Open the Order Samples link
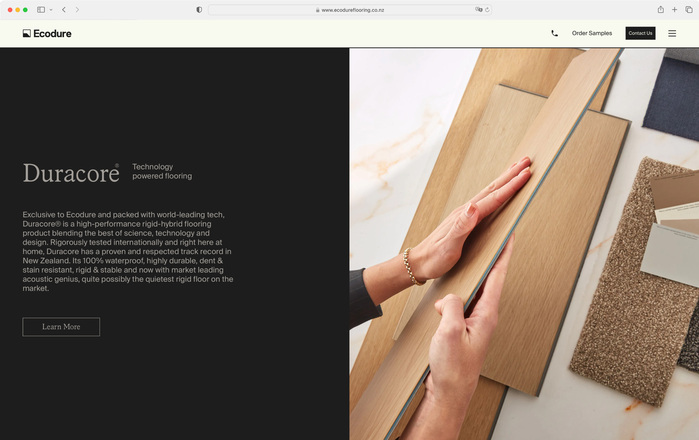Image resolution: width=699 pixels, height=440 pixels. (x=592, y=33)
